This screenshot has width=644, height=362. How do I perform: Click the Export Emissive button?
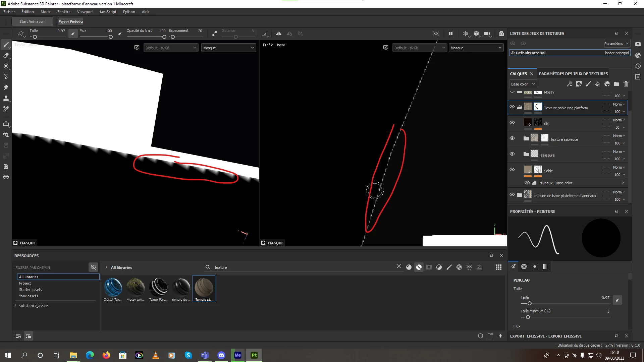71,22
